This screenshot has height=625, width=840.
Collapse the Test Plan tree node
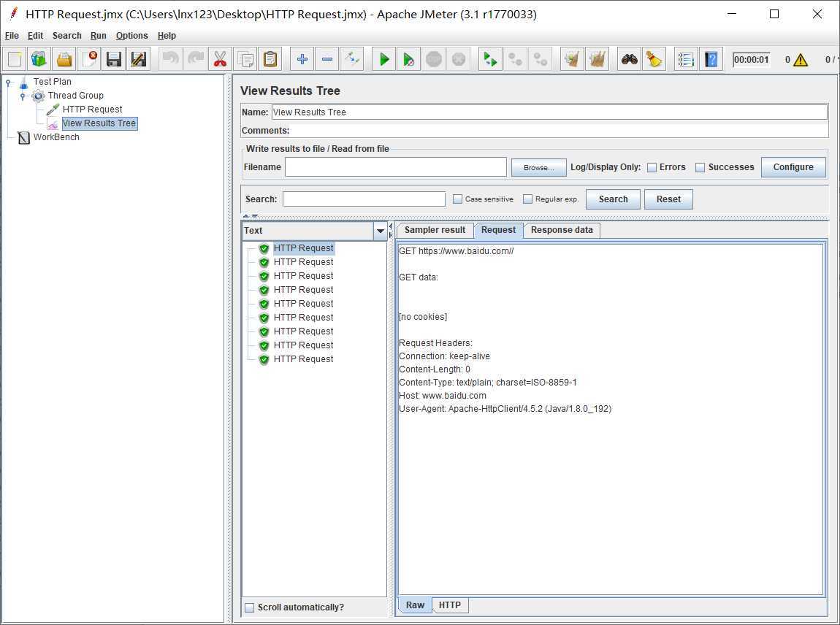[x=9, y=82]
